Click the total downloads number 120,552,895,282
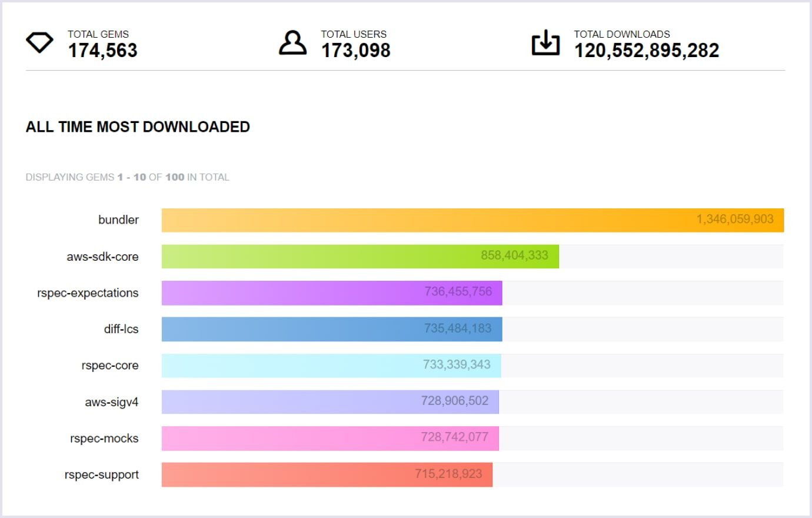812x518 pixels. coord(647,51)
